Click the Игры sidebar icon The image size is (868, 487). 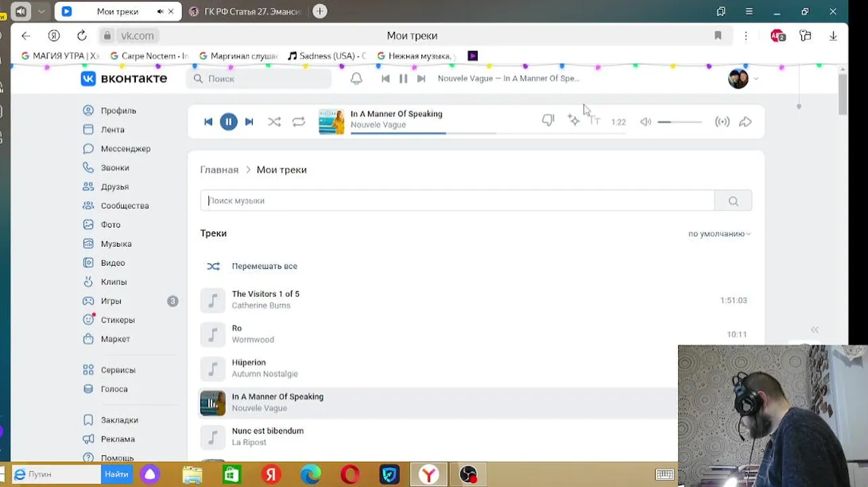(x=88, y=301)
